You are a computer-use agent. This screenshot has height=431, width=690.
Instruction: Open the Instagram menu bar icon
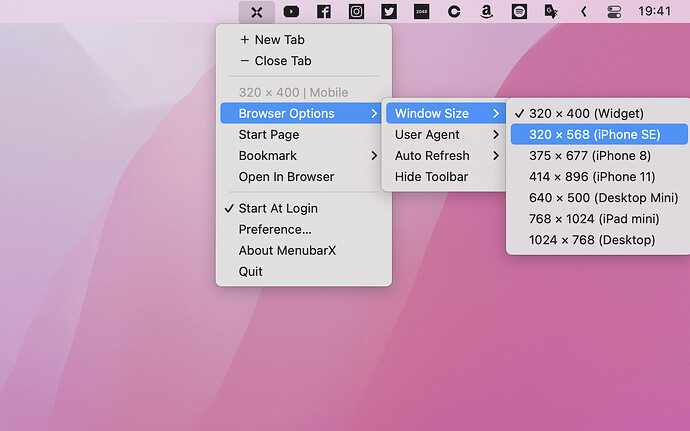(x=356, y=12)
